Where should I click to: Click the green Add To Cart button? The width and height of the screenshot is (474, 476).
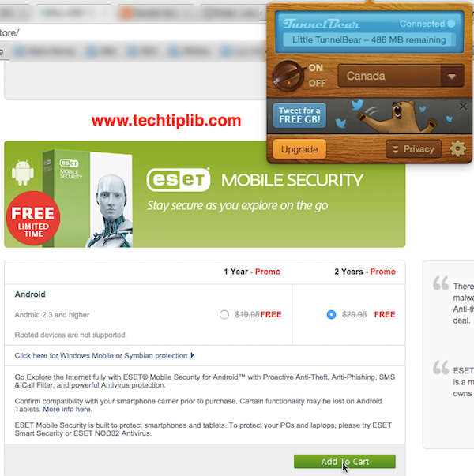click(x=344, y=462)
